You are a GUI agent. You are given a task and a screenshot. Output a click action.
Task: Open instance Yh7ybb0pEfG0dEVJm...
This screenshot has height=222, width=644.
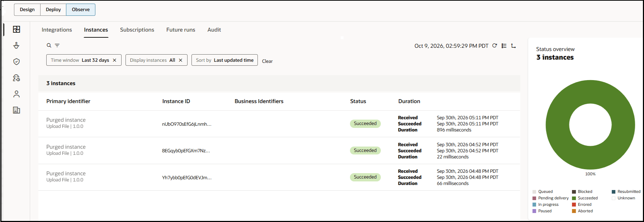point(186,177)
